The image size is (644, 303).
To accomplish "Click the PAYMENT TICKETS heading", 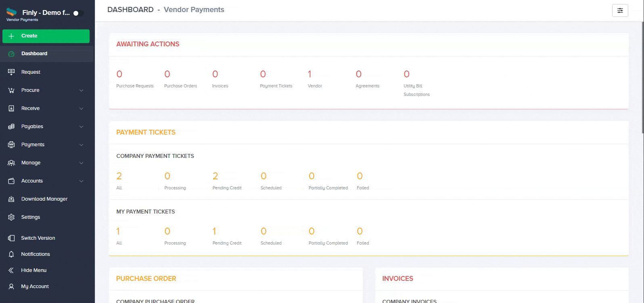I will 146,132.
